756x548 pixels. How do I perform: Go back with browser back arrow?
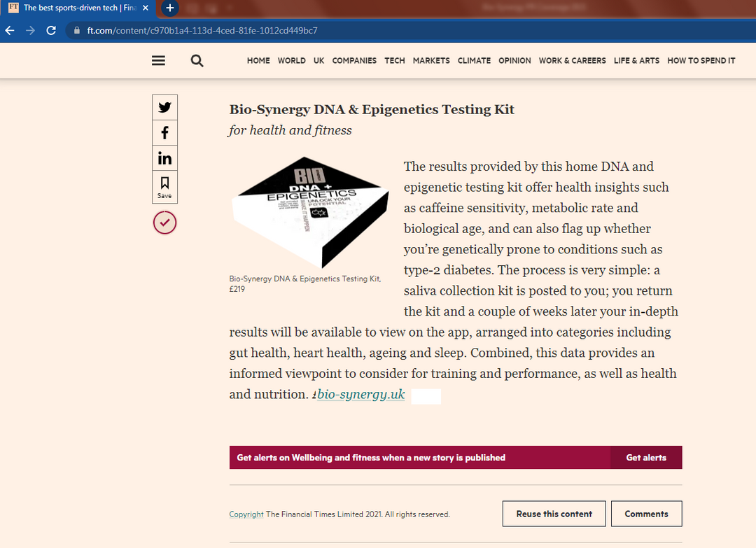point(10,30)
